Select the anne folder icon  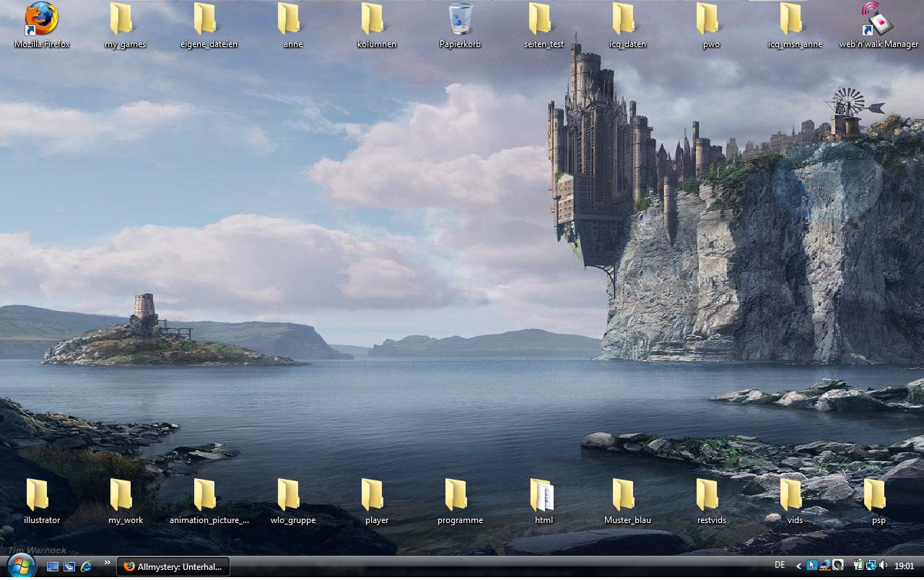pos(288,19)
